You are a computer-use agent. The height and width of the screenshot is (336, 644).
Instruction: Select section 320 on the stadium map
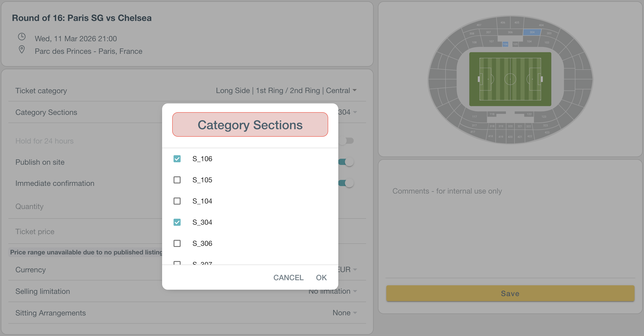click(x=510, y=126)
